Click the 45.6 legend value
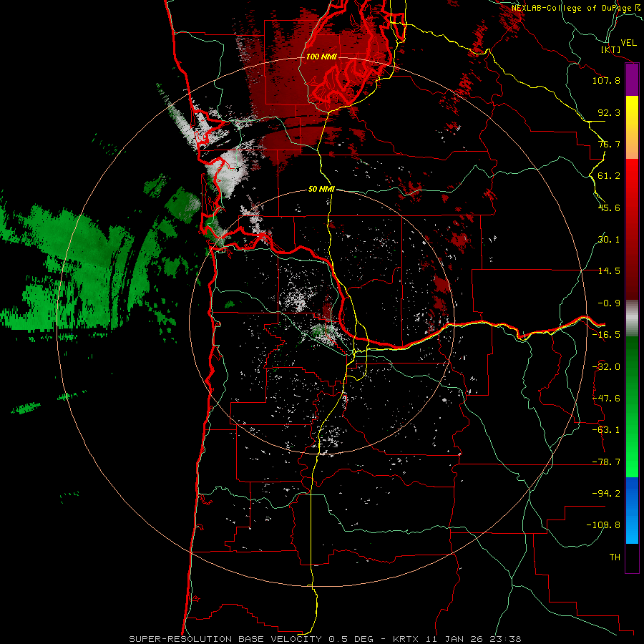Image resolution: width=644 pixels, height=644 pixels. [x=609, y=208]
